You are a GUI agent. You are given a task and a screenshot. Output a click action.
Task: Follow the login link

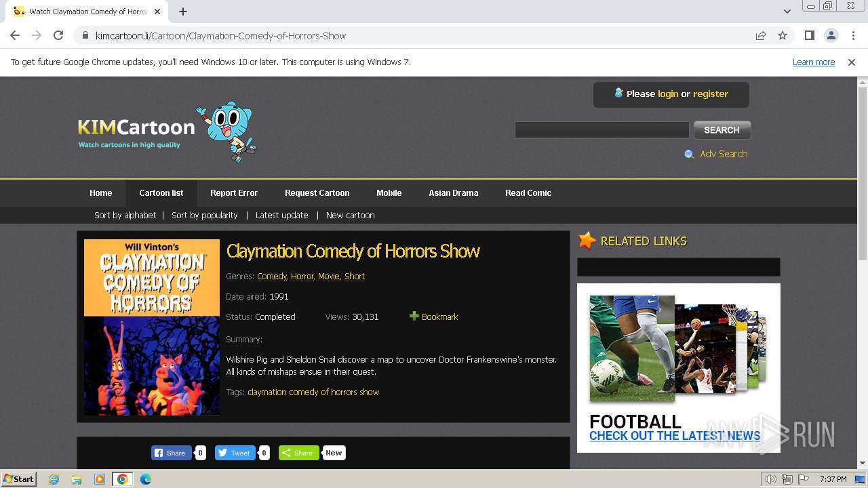coord(668,94)
